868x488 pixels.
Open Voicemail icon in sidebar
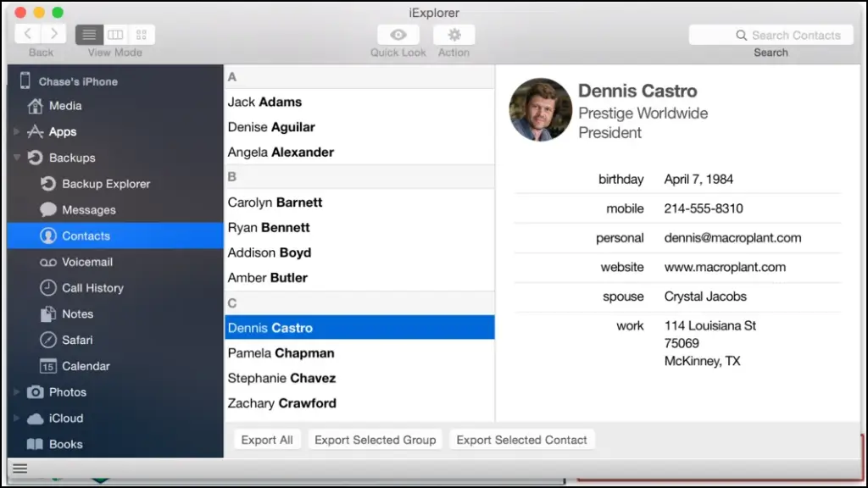point(48,263)
